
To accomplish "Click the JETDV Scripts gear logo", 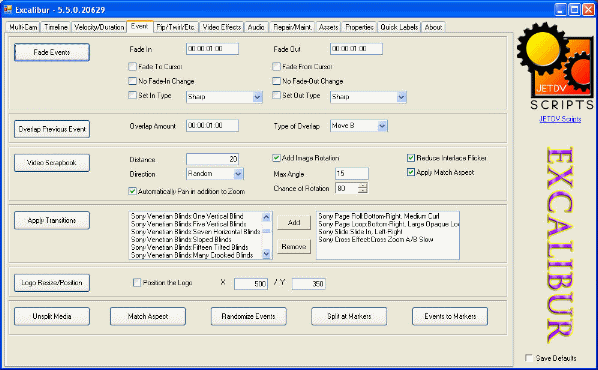I will 555,66.
